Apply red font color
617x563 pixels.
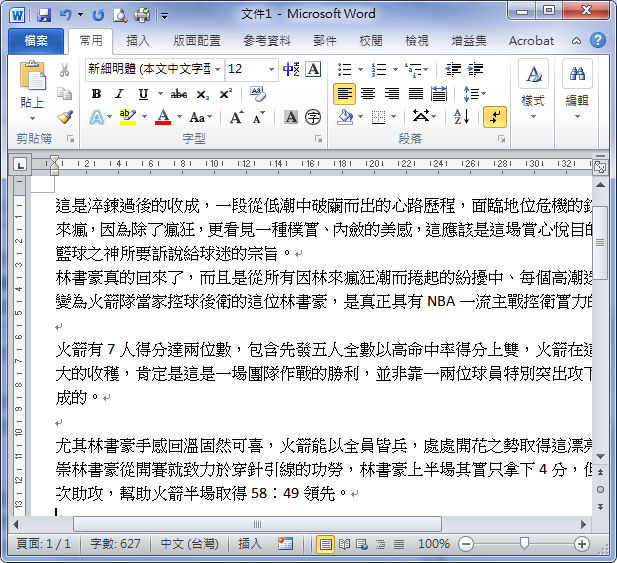tap(163, 117)
